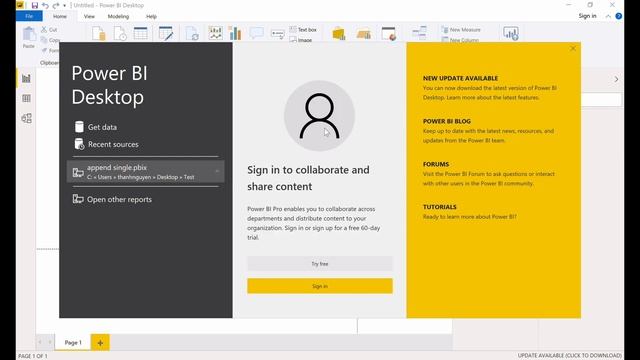Click the Undo arrow in the quick access toolbar
The height and width of the screenshot is (360, 640).
click(45, 5)
